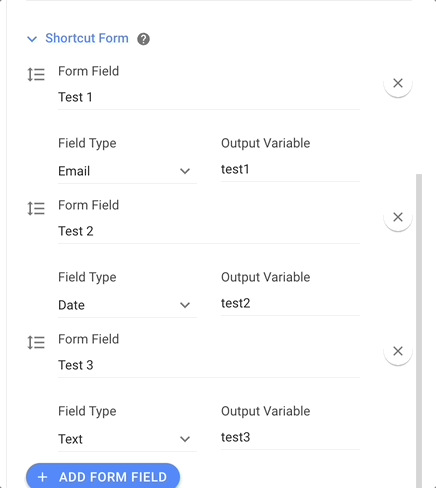
Task: Remove the Test 2 form field
Action: [x=398, y=217]
